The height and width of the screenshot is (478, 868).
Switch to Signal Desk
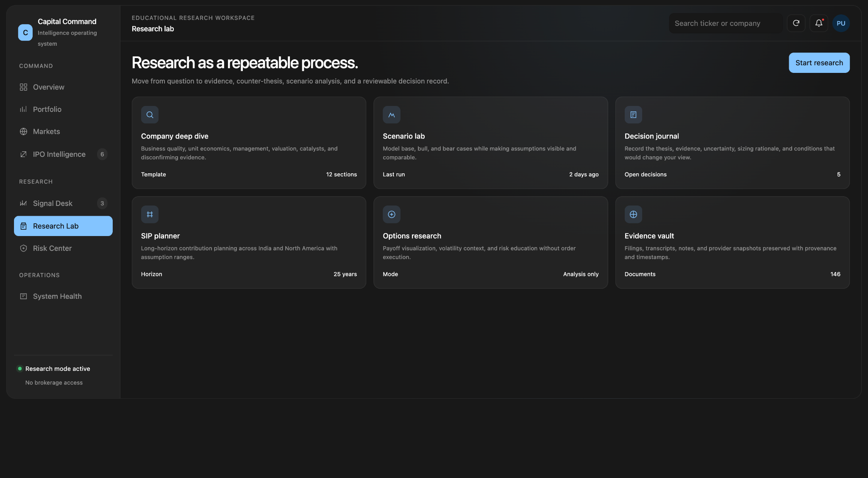point(63,203)
